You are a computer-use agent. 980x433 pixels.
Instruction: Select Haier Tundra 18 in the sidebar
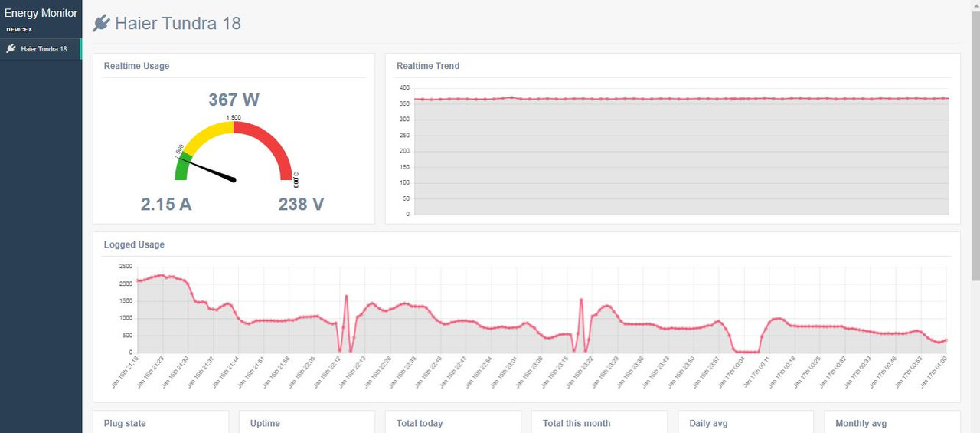(41, 49)
